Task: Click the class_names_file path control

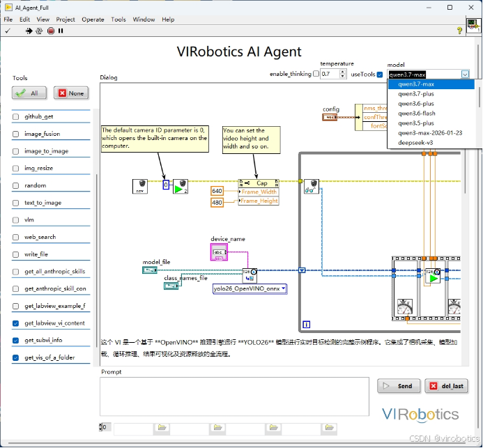Action: 171,286
